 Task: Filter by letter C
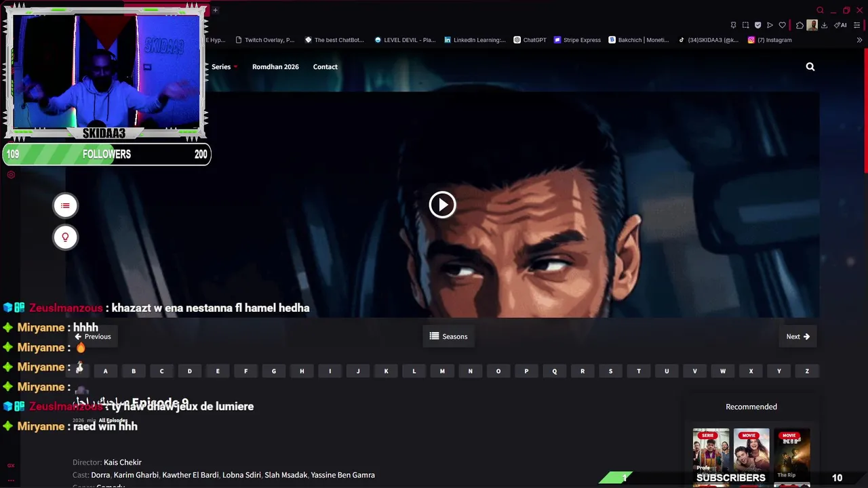(x=161, y=371)
